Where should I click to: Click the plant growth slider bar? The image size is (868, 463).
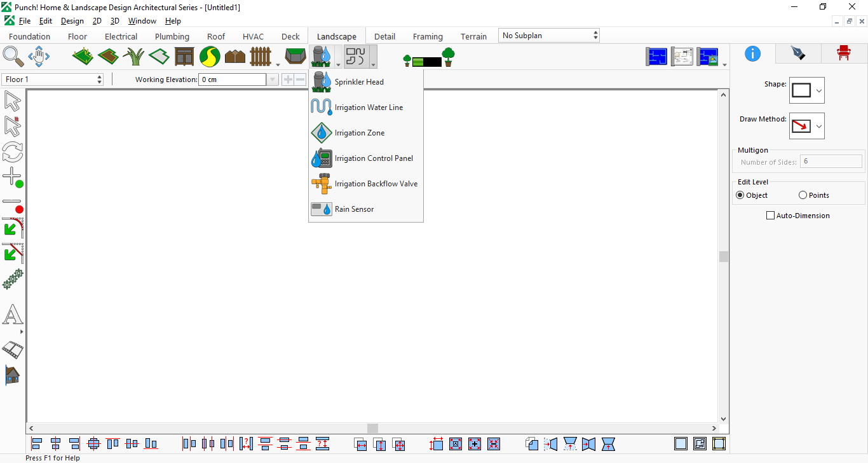pyautogui.click(x=427, y=62)
